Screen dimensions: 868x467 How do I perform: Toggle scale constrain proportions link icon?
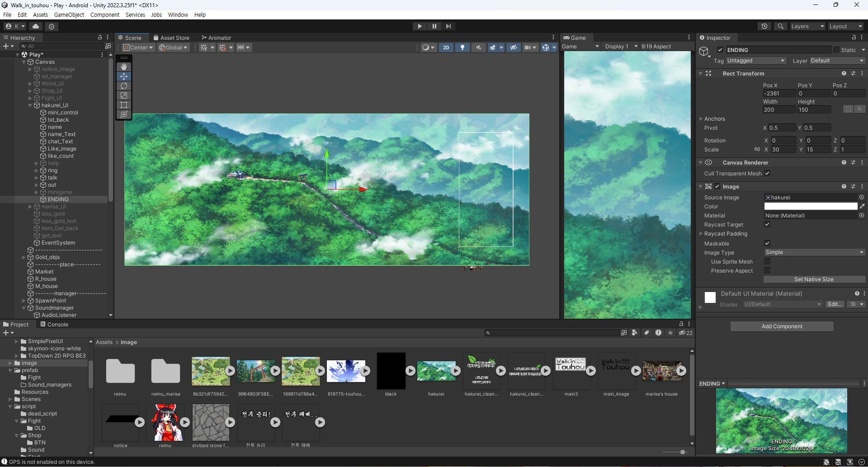click(757, 150)
